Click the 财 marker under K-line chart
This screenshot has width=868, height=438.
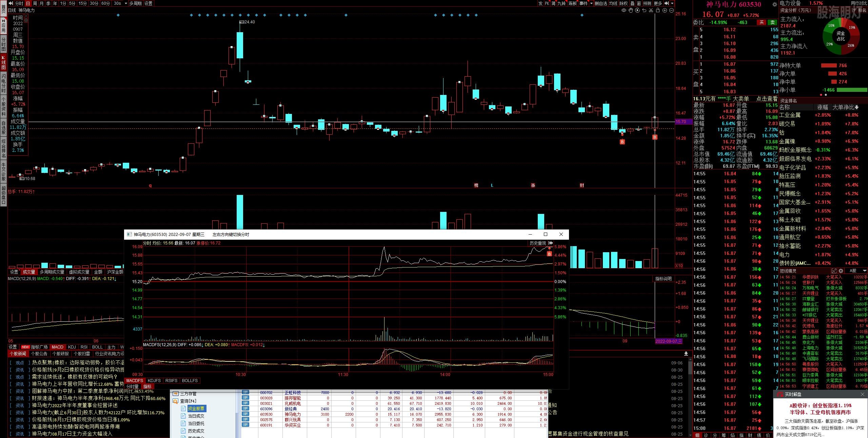pyautogui.click(x=582, y=185)
